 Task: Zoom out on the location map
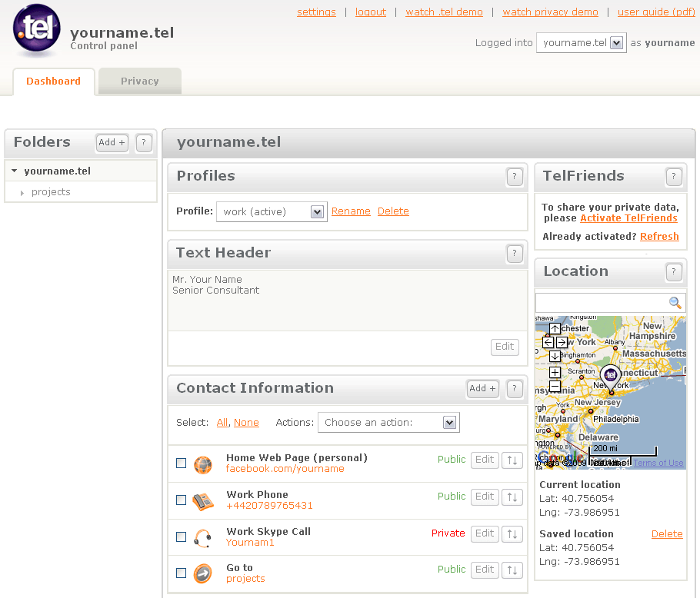tap(555, 387)
